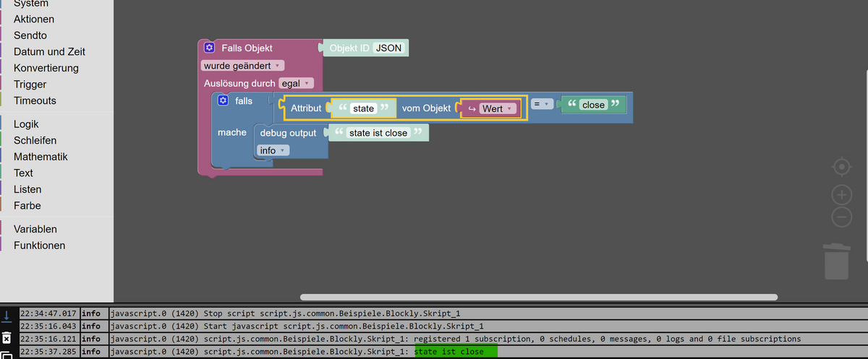Image resolution: width=868 pixels, height=359 pixels.
Task: Zoom in the workspace with plus icon
Action: pos(842,194)
